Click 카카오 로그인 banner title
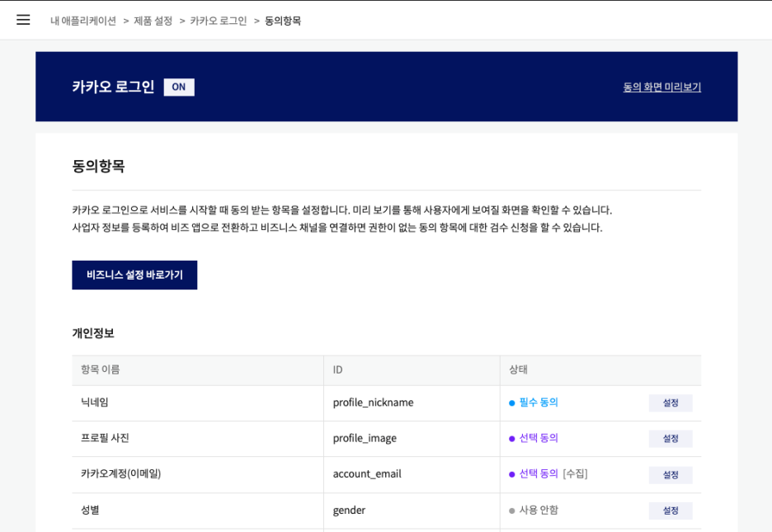Viewport: 772px width, 532px height. (113, 87)
